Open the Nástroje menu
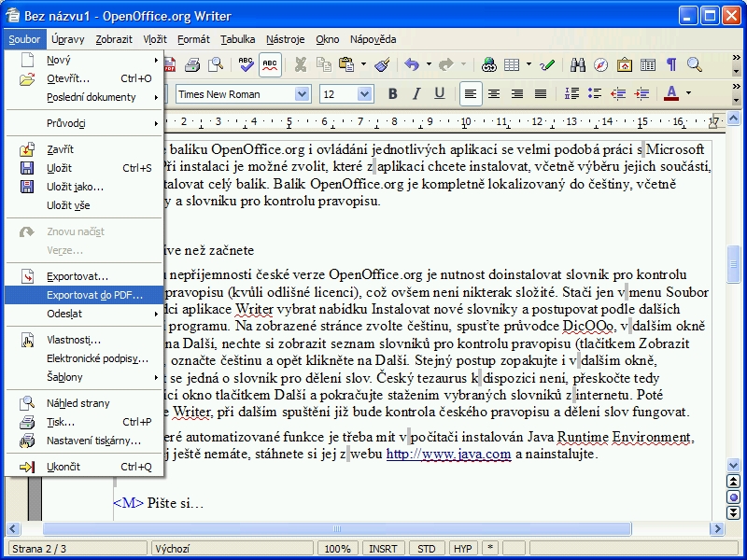 [286, 39]
